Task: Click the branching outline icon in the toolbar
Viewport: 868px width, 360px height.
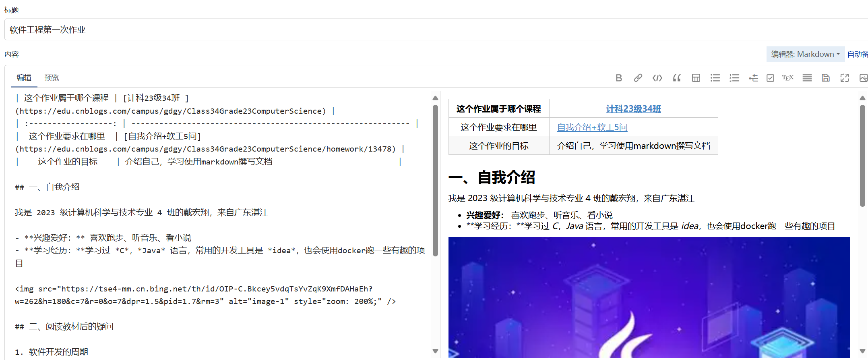Action: 753,78
